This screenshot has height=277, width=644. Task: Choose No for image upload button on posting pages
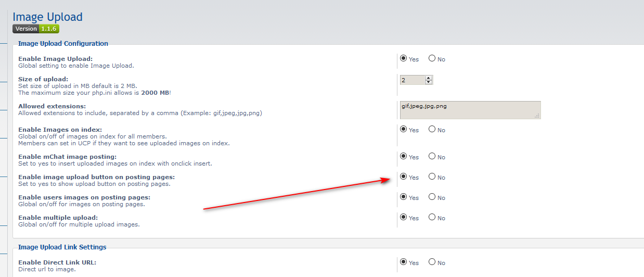pos(432,177)
